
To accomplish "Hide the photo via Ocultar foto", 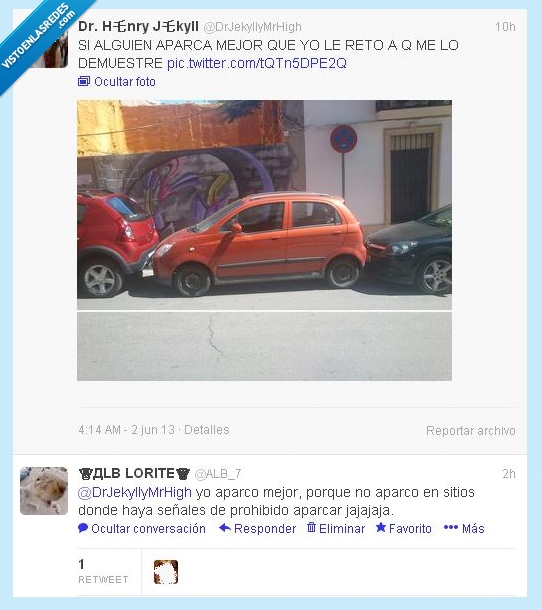I will (125, 82).
